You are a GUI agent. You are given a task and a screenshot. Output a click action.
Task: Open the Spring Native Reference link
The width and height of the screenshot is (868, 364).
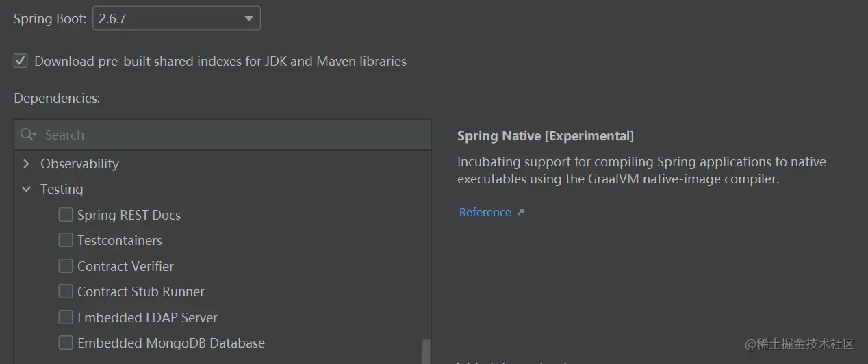click(x=485, y=212)
